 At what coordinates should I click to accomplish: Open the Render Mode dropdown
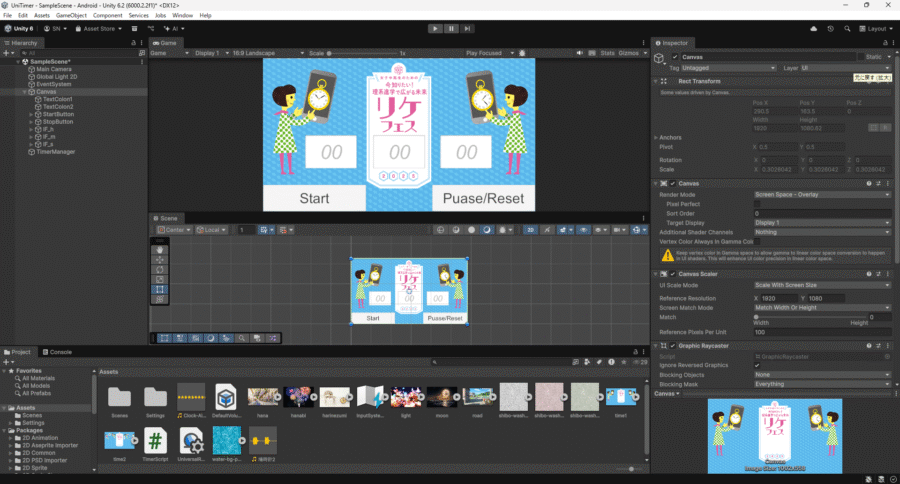point(822,194)
